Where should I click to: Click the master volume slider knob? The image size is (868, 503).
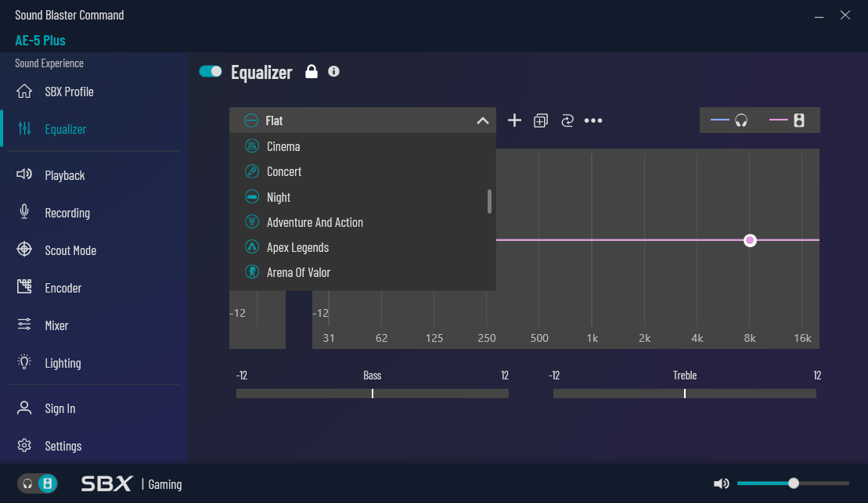point(794,483)
